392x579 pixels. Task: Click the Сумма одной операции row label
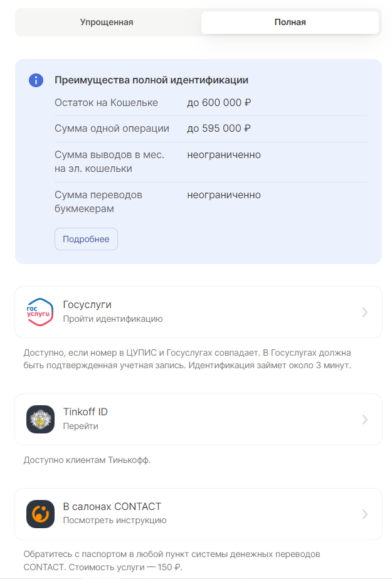coord(112,129)
